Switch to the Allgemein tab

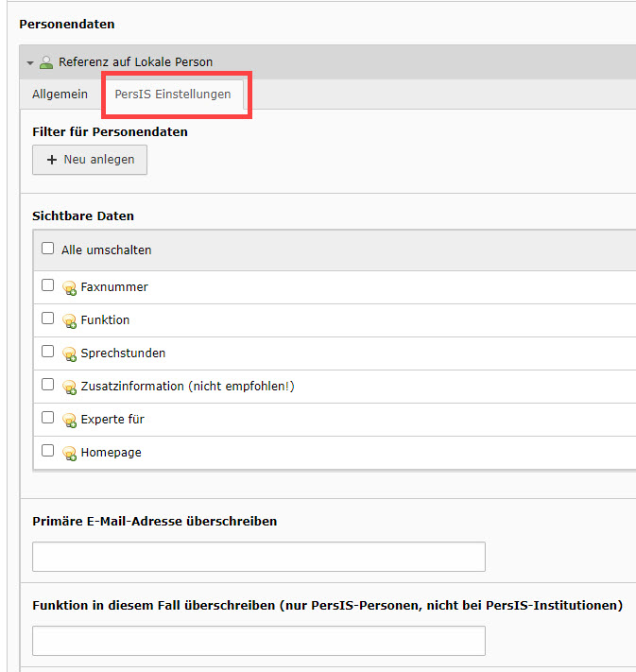point(60,95)
